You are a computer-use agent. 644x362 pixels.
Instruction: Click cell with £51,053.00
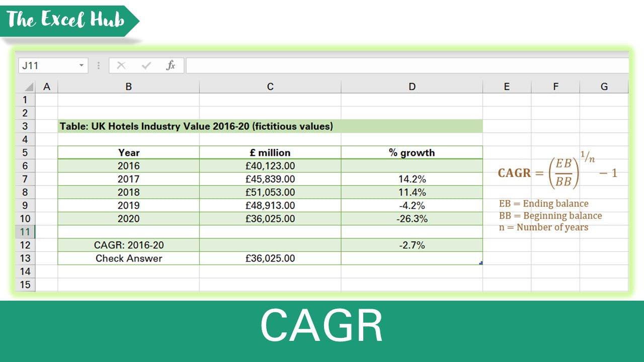[270, 192]
